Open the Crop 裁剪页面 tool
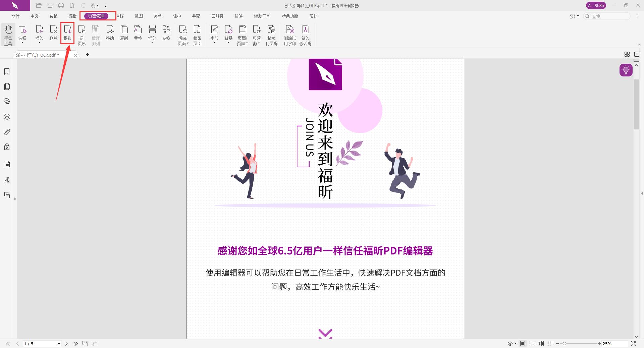Image resolution: width=644 pixels, height=348 pixels. point(197,35)
